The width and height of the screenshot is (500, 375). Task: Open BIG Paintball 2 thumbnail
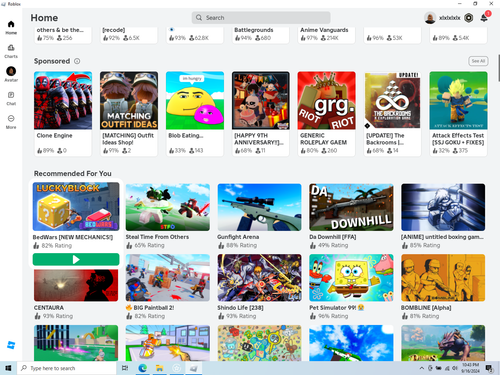[168, 278]
